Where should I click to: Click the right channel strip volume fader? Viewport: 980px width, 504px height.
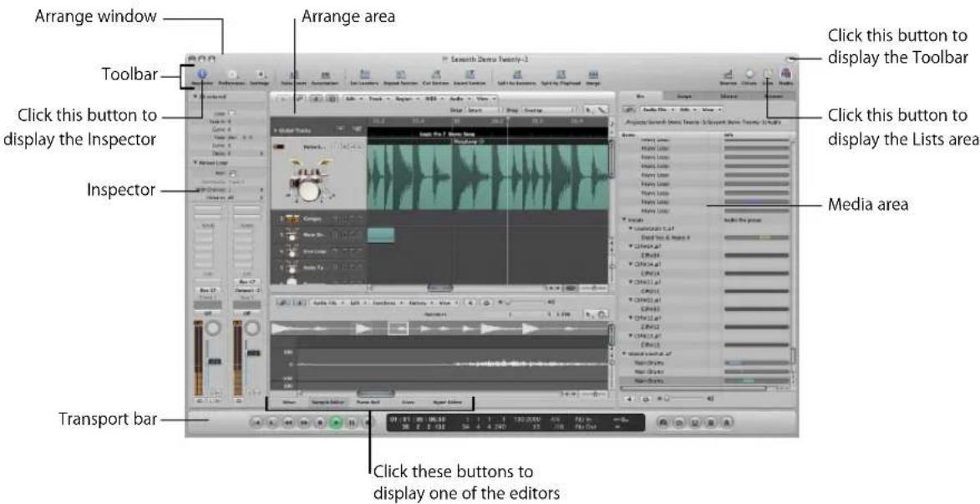[x=252, y=354]
